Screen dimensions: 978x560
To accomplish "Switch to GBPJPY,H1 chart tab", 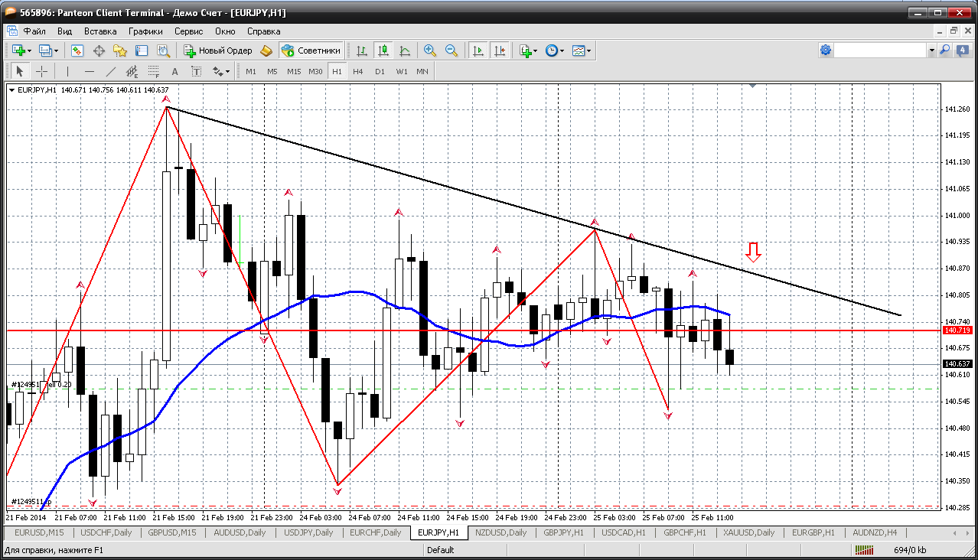I will (x=563, y=532).
